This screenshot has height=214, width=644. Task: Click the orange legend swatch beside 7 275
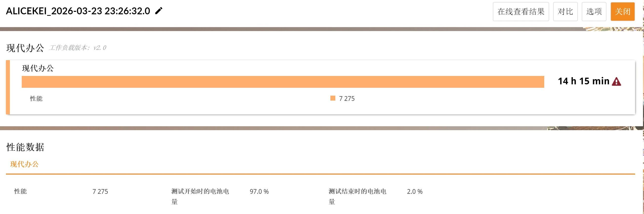[x=333, y=98]
